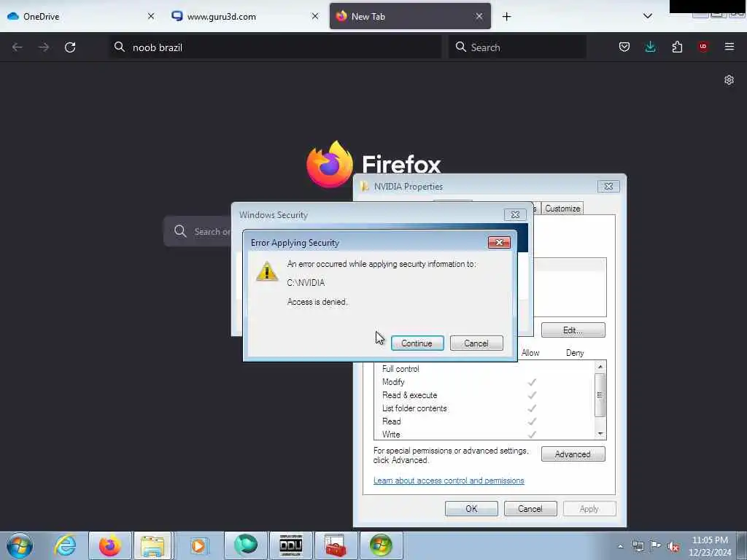
Task: Select the Write permission row
Action: (484, 435)
